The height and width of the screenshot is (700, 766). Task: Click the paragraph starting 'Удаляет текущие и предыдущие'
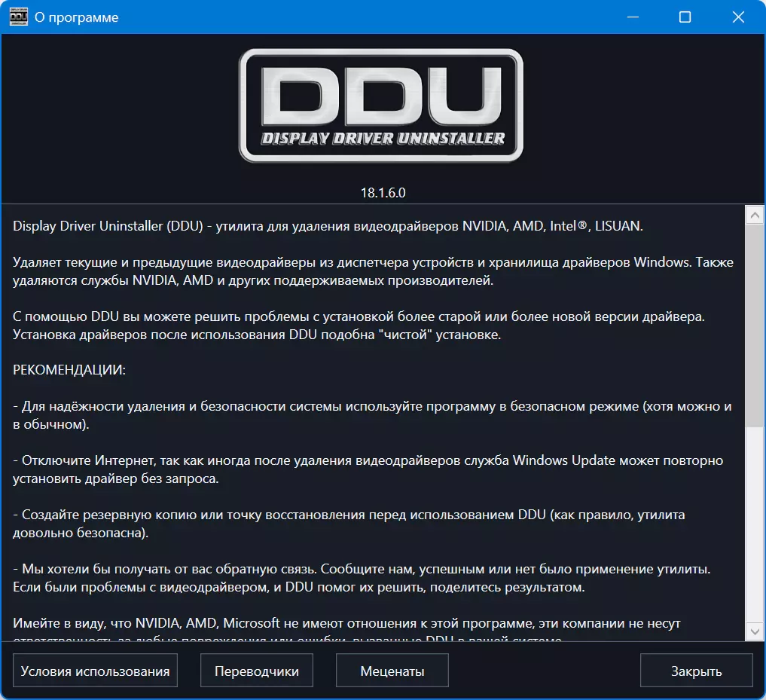pos(374,271)
